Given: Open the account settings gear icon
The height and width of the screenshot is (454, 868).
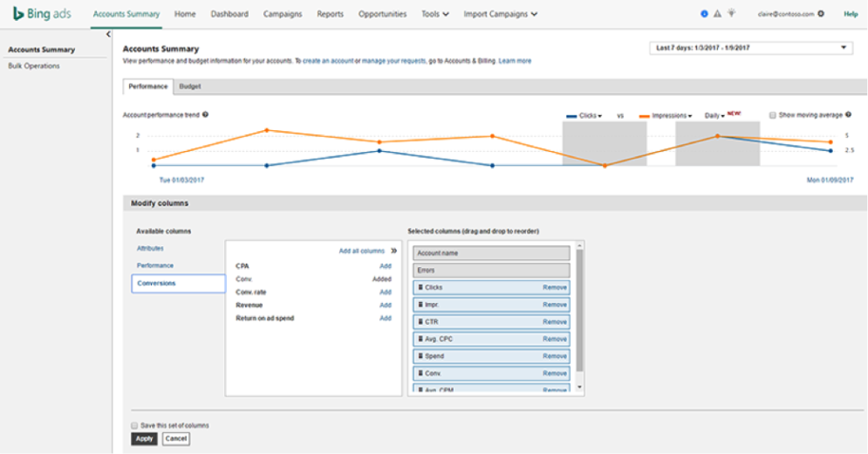Looking at the screenshot, I should coord(821,14).
